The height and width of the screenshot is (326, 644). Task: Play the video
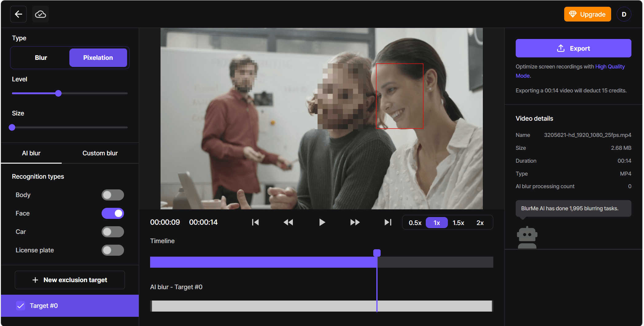click(x=322, y=222)
